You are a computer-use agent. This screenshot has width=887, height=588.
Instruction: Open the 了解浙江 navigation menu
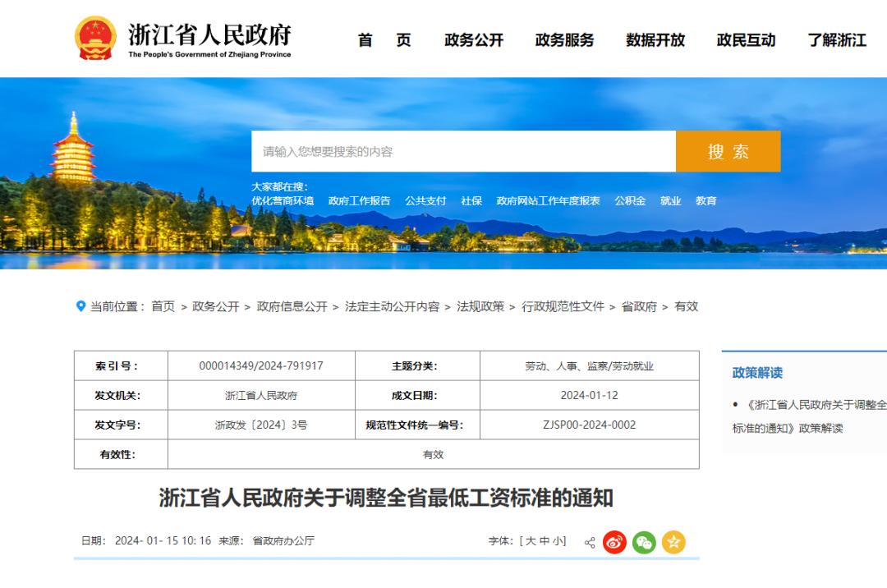837,40
